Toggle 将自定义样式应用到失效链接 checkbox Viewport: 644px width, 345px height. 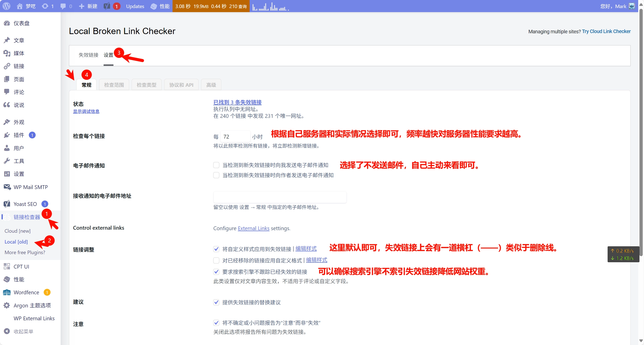click(216, 249)
